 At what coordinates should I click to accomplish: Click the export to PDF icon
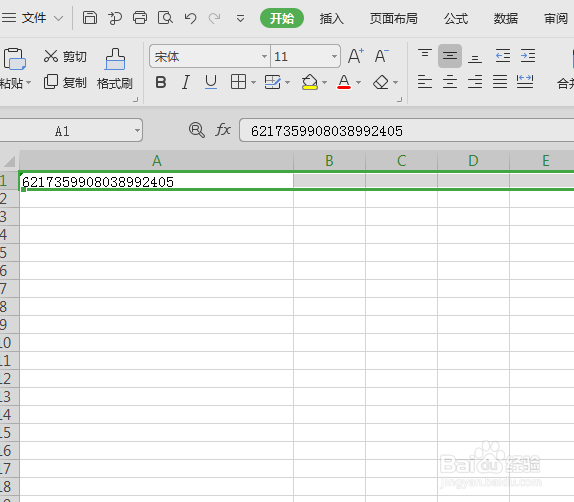pos(115,18)
